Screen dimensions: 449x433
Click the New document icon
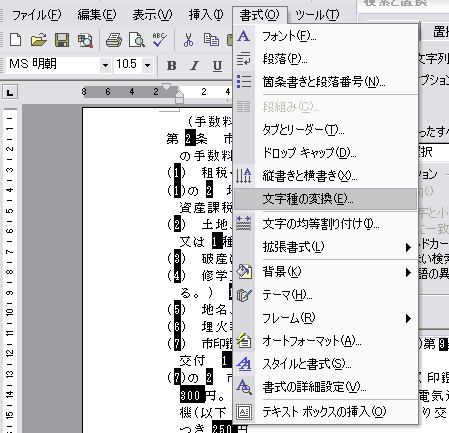(x=15, y=40)
